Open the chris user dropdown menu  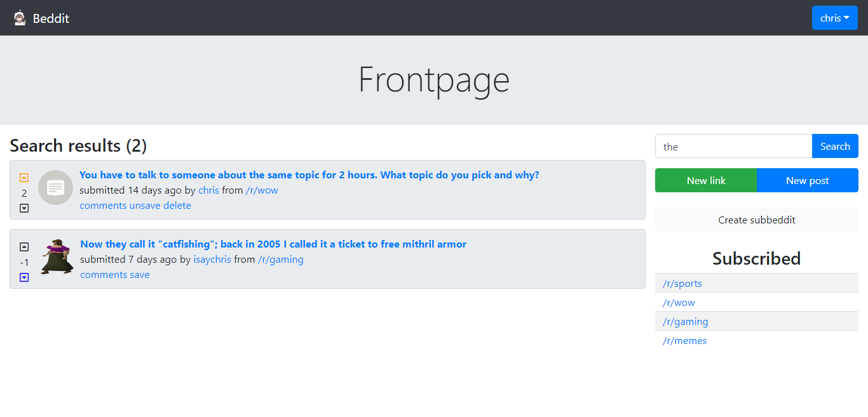tap(834, 18)
